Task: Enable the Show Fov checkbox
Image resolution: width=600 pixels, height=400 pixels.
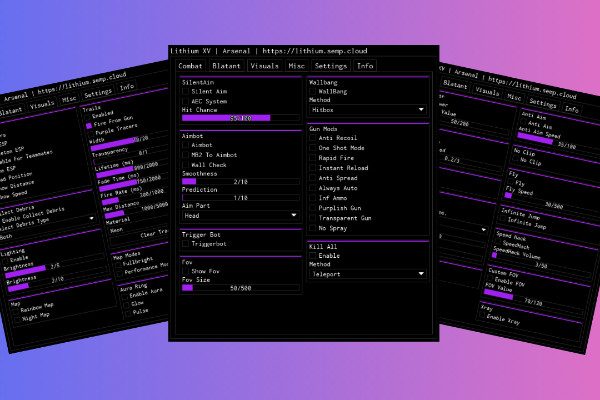Action: 186,271
